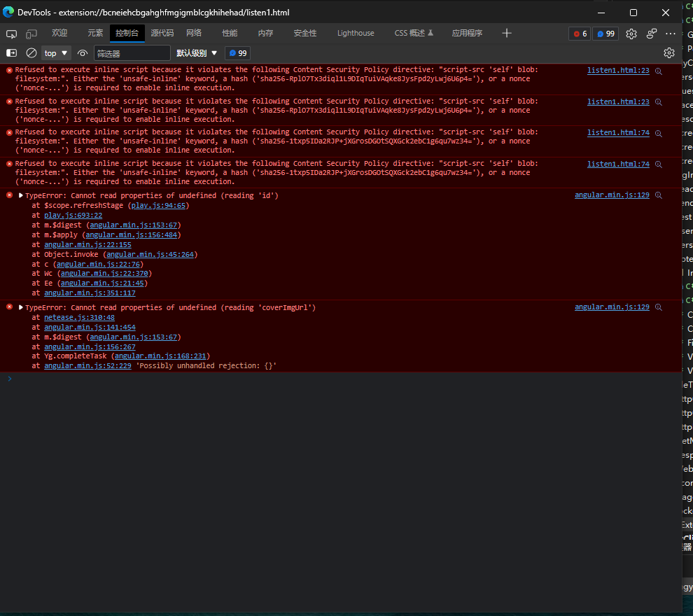Select the inspect element tool
The image size is (693, 616).
pyautogui.click(x=11, y=33)
